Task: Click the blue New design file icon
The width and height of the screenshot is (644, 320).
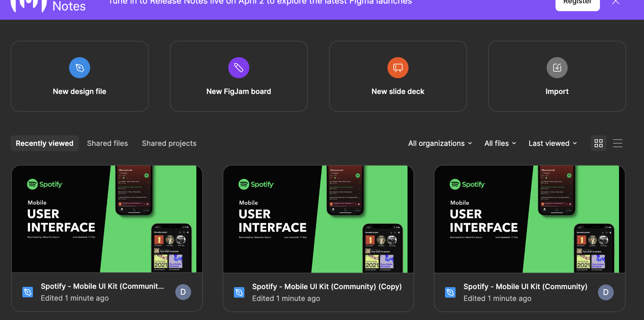Action: pos(80,68)
